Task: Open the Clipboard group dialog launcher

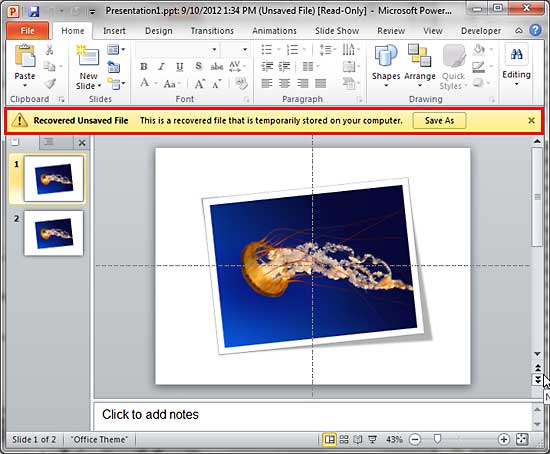Action: tap(62, 100)
